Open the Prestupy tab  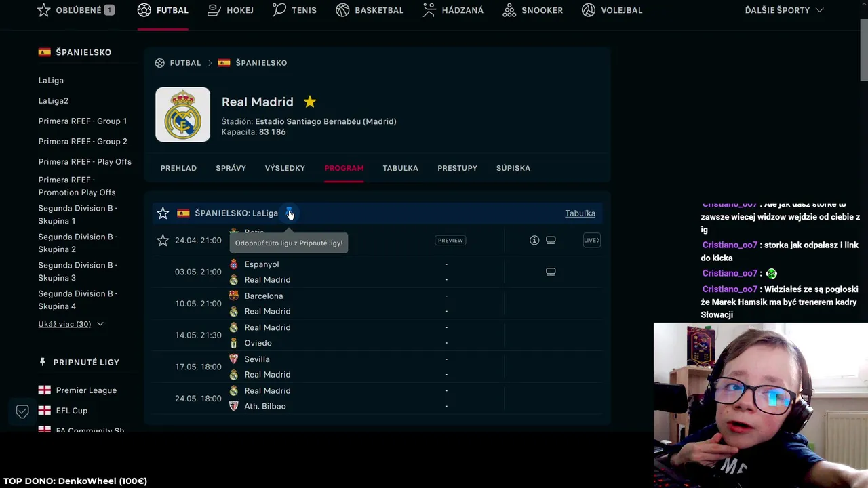click(x=457, y=168)
